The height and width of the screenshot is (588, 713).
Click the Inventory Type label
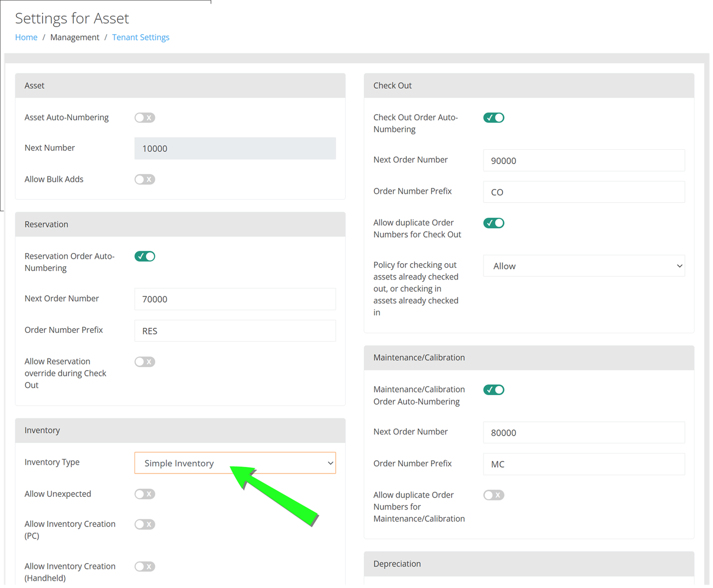[52, 462]
